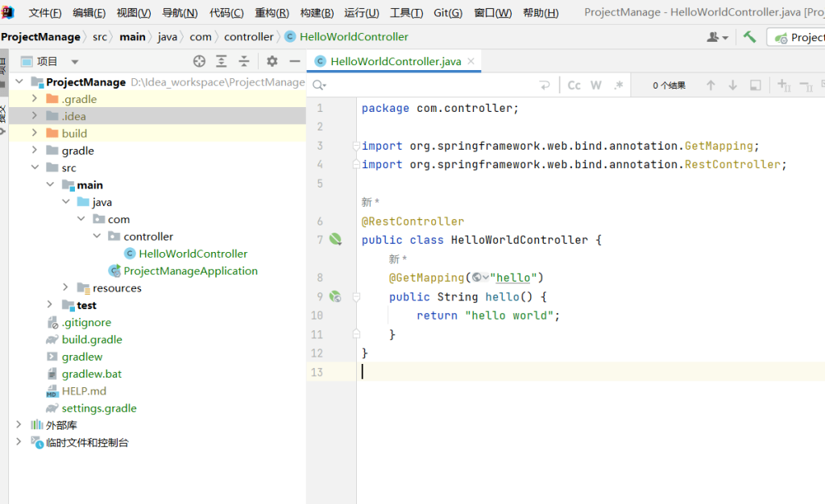Hide the project tool window with minus icon
The image size is (825, 504).
coord(295,61)
